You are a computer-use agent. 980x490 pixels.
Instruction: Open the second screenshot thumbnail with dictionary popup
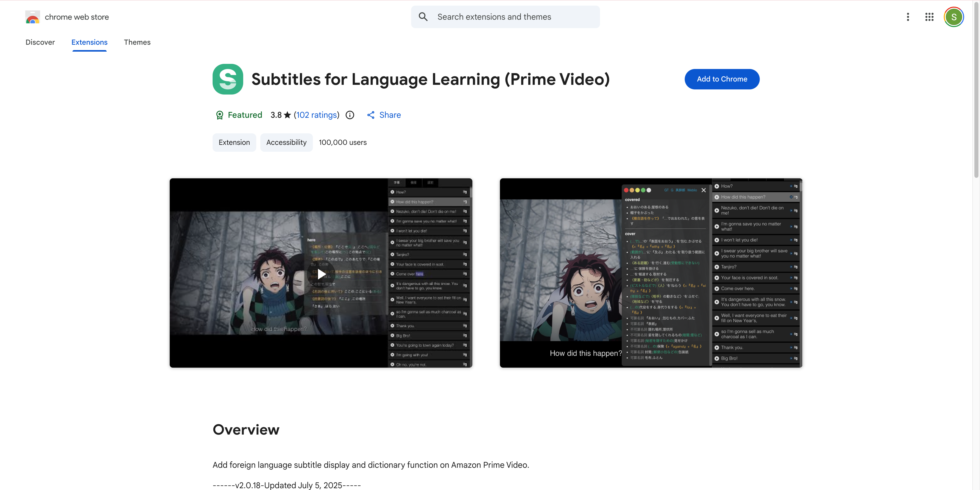click(651, 273)
